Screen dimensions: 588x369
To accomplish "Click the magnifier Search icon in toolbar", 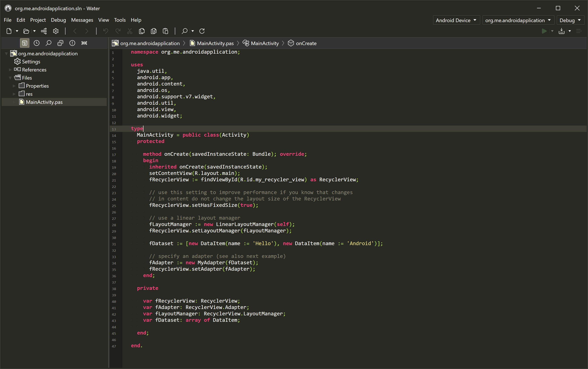I will click(185, 31).
